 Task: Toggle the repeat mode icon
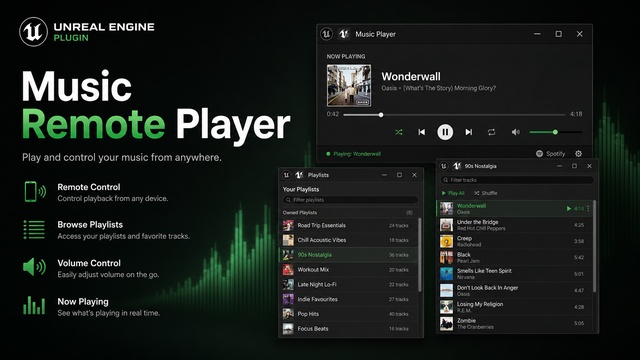(491, 132)
